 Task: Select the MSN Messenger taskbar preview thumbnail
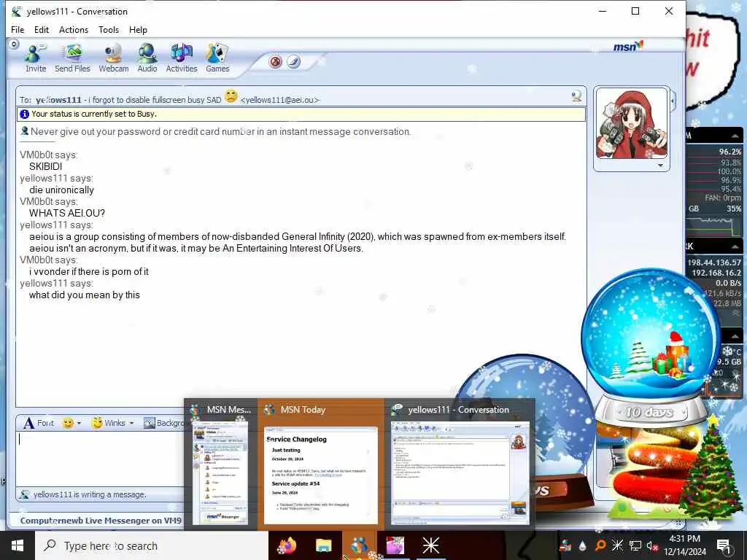click(x=221, y=464)
